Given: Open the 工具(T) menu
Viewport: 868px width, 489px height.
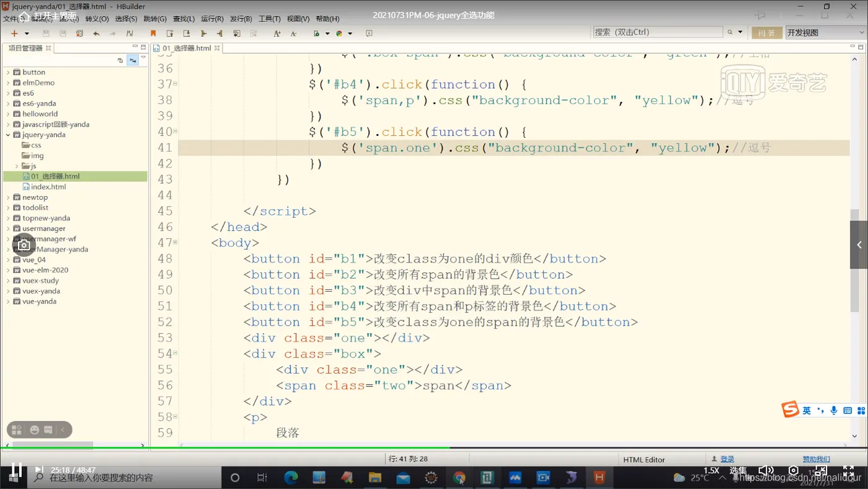Looking at the screenshot, I should (x=270, y=19).
